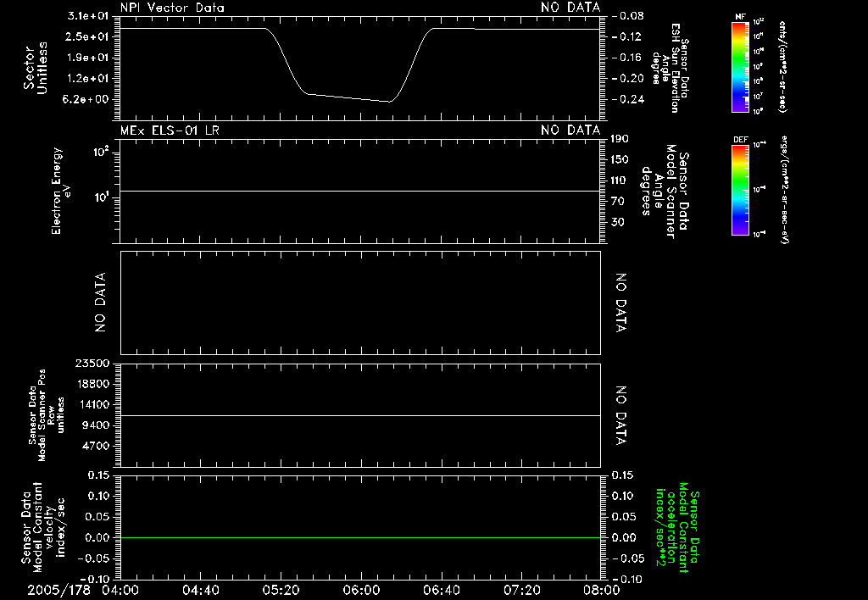Click the 04:40 time tick label
Image resolution: width=868 pixels, height=600 pixels.
coord(201,590)
